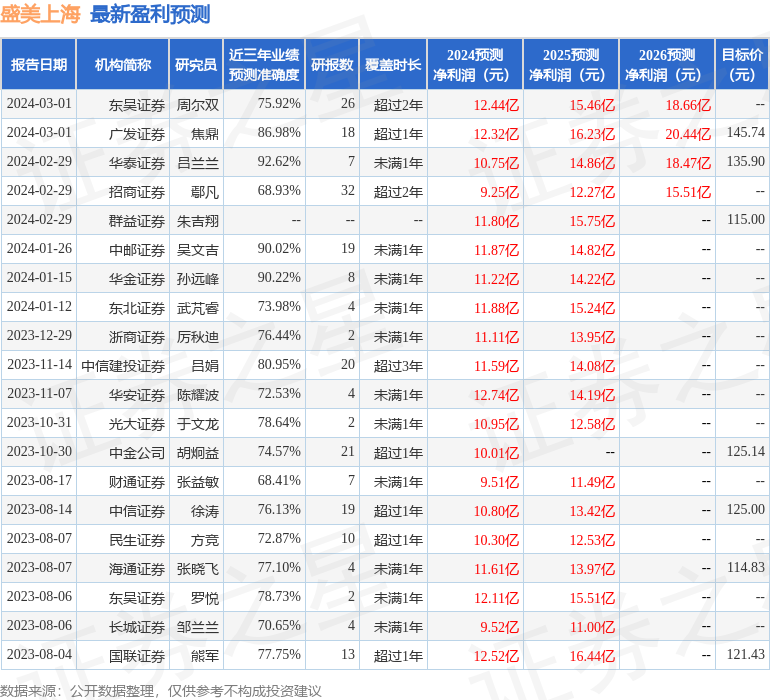Click researcher name 鄢凡
This screenshot has height=700, width=770.
(x=205, y=192)
